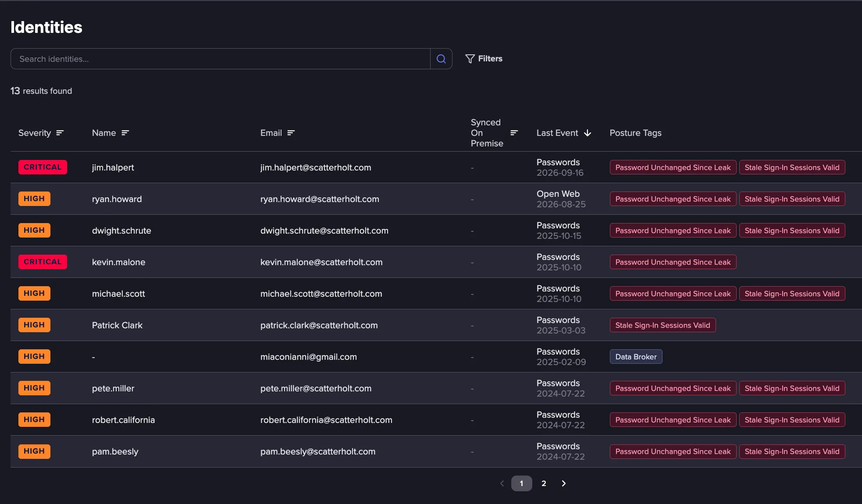862x504 pixels.
Task: Click CRITICAL badge for kevin.malone
Action: (x=43, y=262)
